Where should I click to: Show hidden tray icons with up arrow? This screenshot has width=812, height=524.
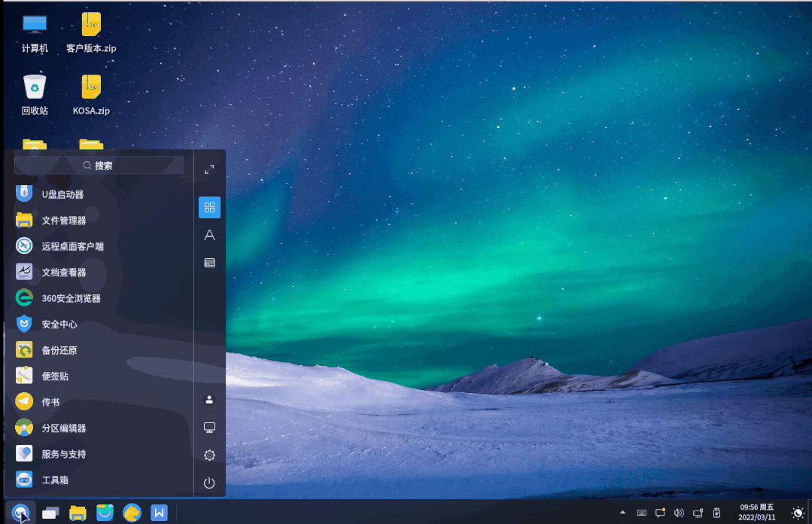coord(622,513)
